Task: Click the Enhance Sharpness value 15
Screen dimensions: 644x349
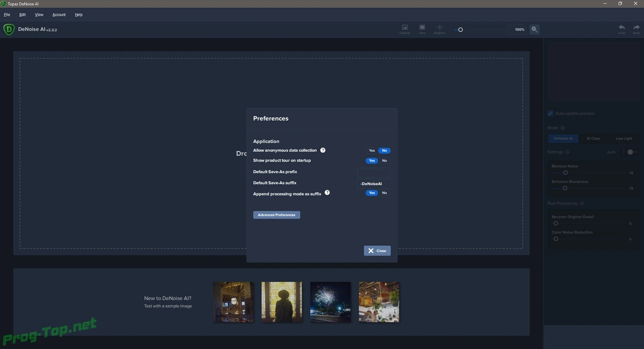Action: pyautogui.click(x=631, y=188)
